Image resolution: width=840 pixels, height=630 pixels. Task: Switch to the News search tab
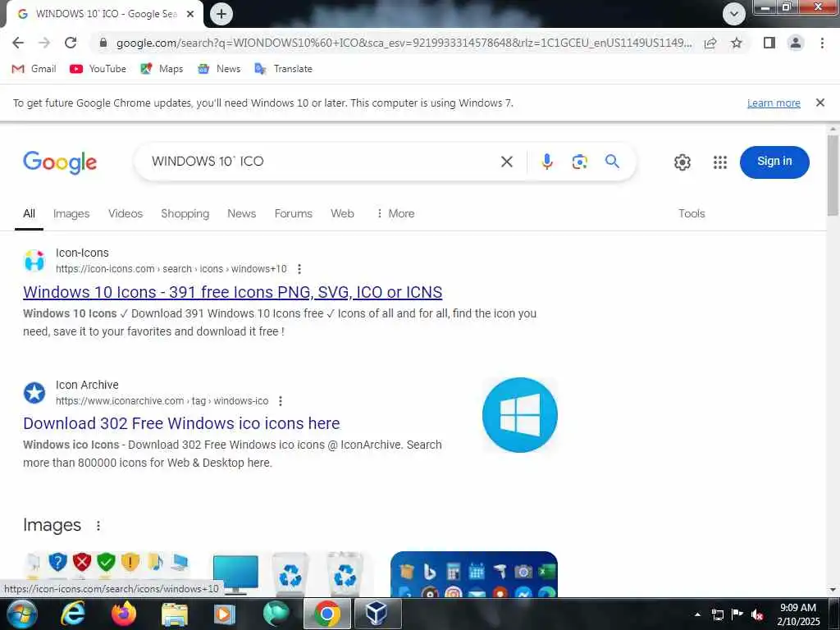click(242, 214)
